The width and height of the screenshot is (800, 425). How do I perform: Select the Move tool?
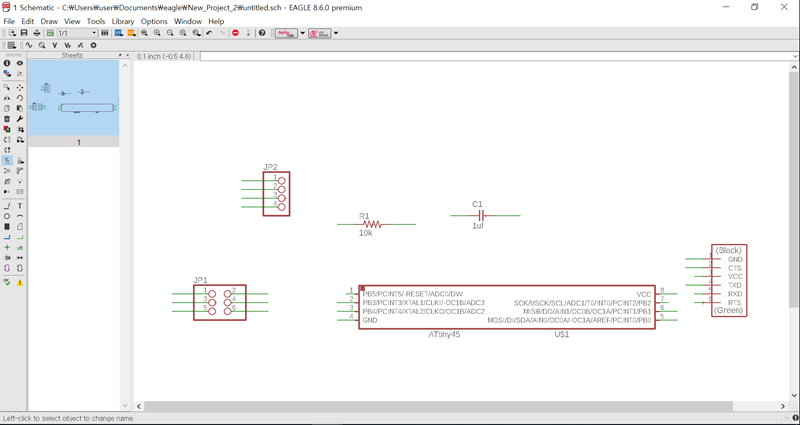[20, 88]
